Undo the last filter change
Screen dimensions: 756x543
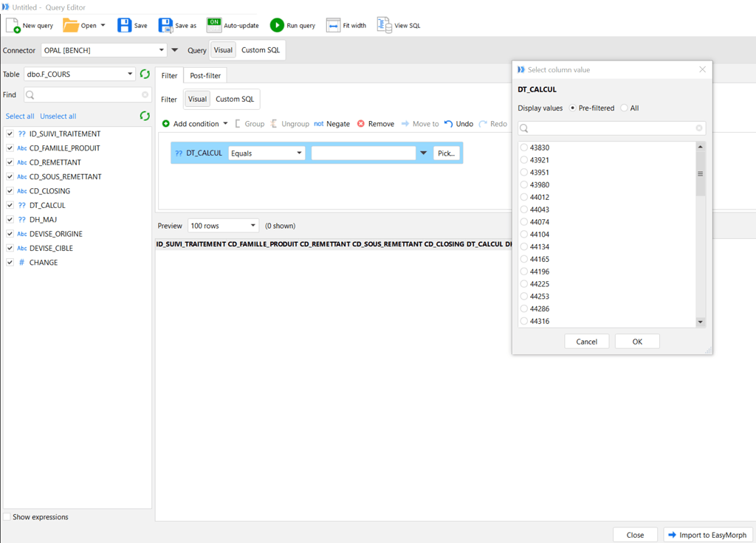click(458, 123)
